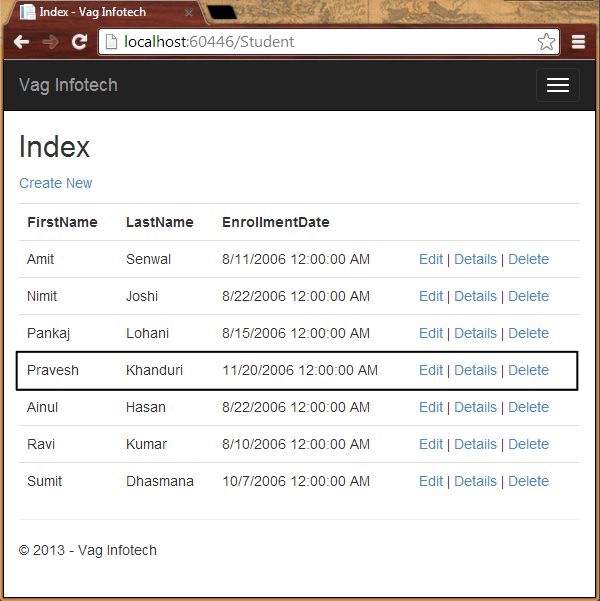The width and height of the screenshot is (600, 601).
Task: Select the first name cell Ainul
Action: point(42,407)
